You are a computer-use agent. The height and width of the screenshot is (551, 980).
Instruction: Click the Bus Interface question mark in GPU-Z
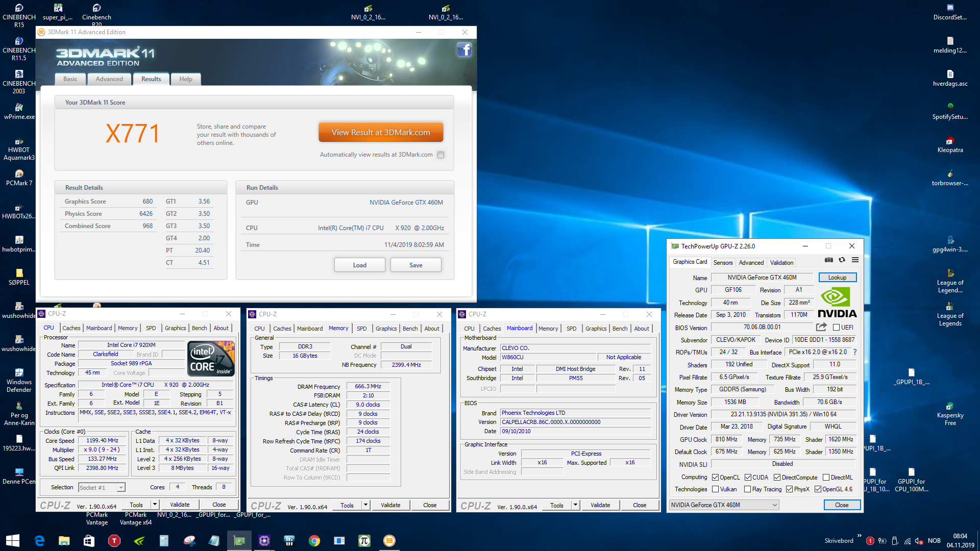855,352
